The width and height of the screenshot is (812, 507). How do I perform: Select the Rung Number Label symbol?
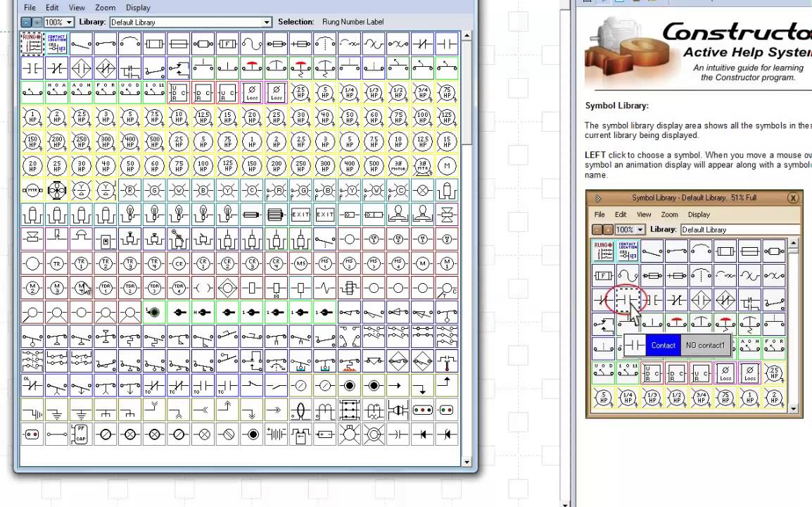32,44
